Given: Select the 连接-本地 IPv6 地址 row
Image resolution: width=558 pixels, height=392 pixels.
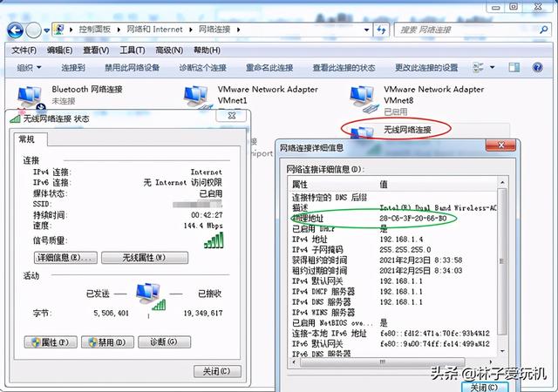Looking at the screenshot, I should pyautogui.click(x=393, y=334).
